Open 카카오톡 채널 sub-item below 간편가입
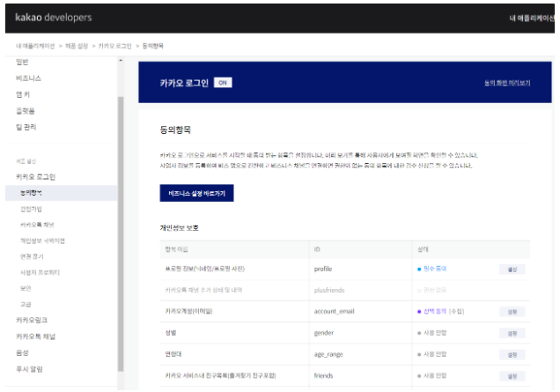This screenshot has width=560, height=392. pos(37,225)
